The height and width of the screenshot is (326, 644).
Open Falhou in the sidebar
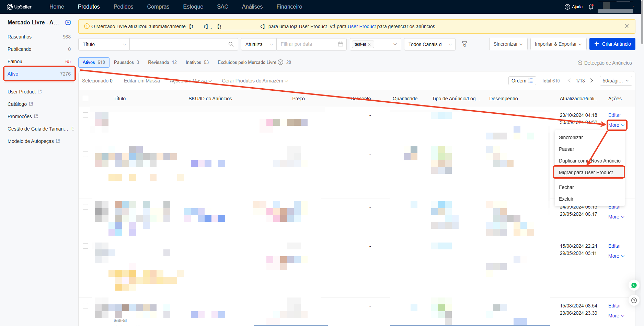click(39, 61)
